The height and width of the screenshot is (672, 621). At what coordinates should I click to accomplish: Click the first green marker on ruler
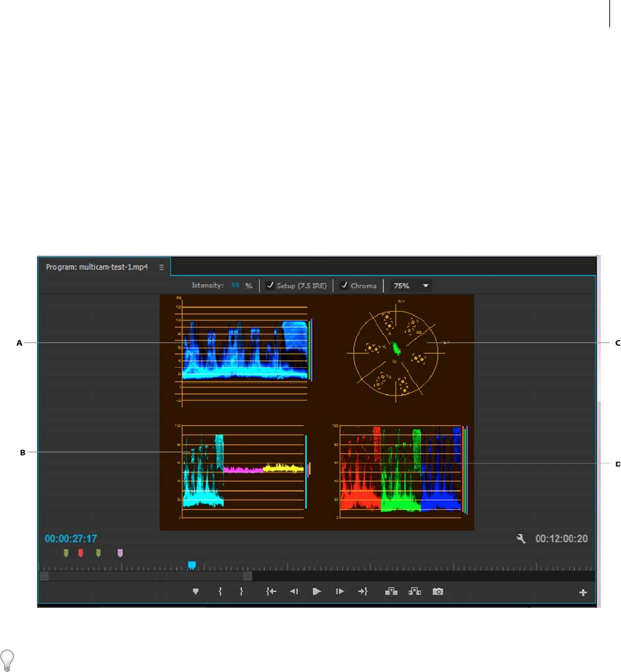tap(66, 553)
